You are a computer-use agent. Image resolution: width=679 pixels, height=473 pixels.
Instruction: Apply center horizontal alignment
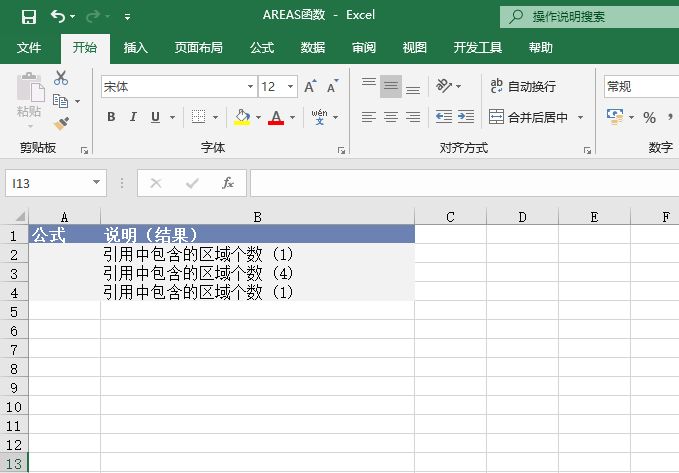click(x=390, y=117)
